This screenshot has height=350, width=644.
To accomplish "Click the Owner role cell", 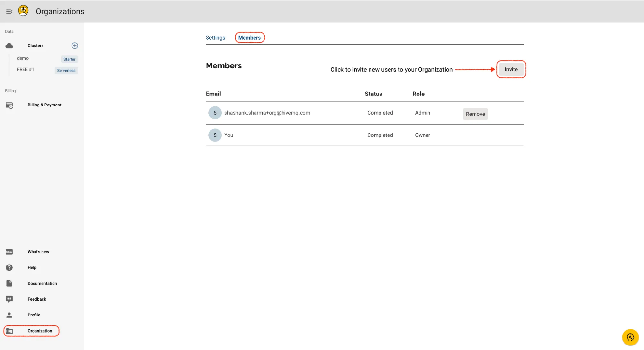I will point(422,135).
